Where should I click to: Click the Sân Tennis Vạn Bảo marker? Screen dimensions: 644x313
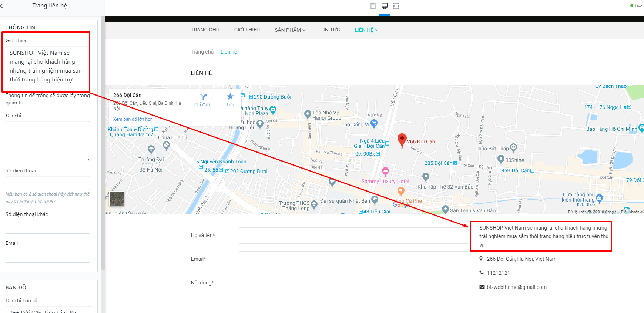click(445, 210)
